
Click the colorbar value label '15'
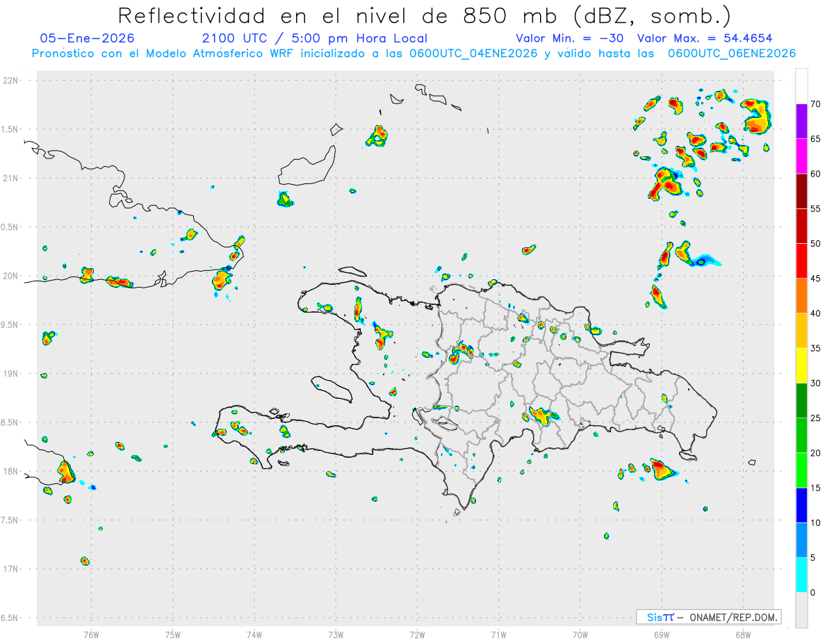pos(817,488)
